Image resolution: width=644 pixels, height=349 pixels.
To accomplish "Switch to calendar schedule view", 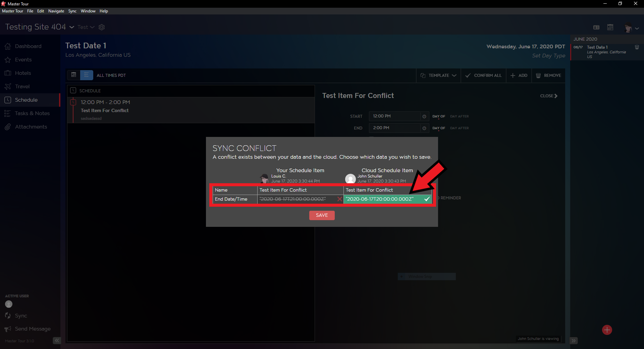I will 74,75.
